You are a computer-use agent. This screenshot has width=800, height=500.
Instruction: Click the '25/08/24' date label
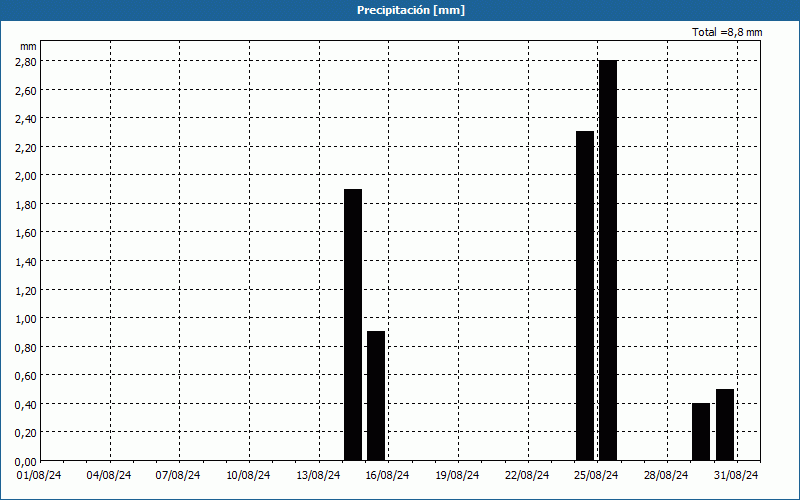[x=596, y=475]
